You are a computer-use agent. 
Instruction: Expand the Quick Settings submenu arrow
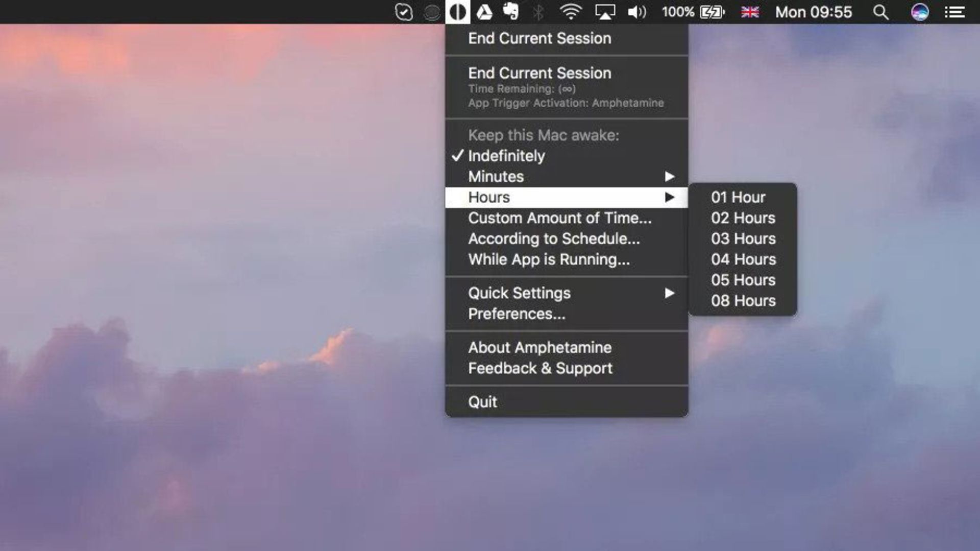[x=670, y=293]
